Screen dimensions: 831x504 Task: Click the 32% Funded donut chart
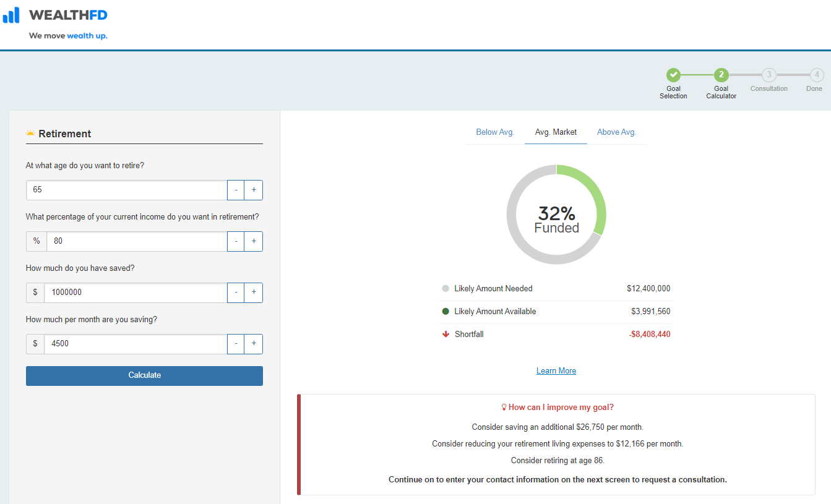(x=556, y=215)
